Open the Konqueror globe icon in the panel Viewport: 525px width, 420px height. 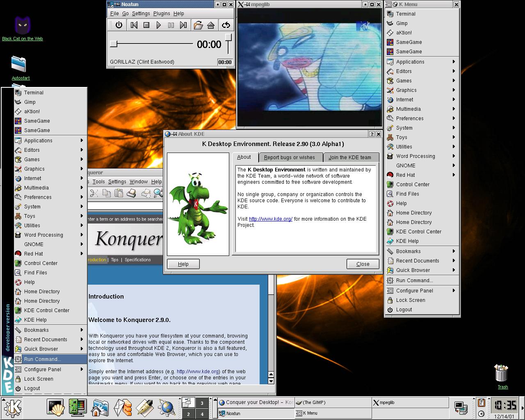coord(167,407)
